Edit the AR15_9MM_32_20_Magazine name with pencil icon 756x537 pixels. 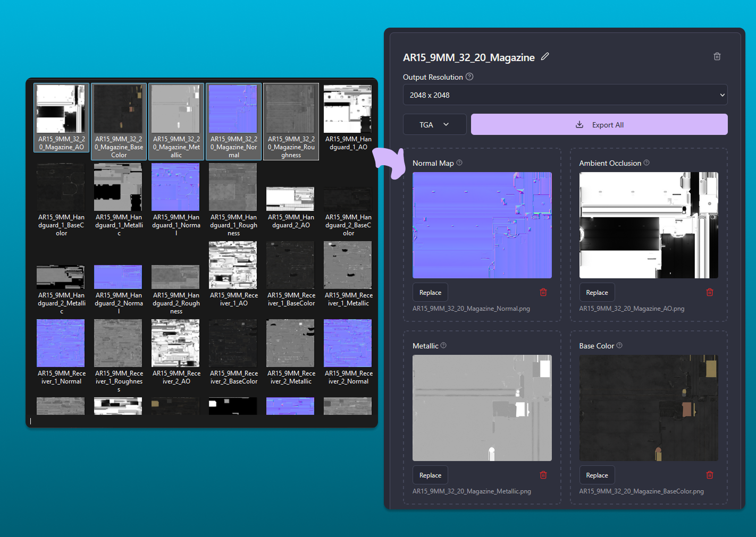pos(545,56)
